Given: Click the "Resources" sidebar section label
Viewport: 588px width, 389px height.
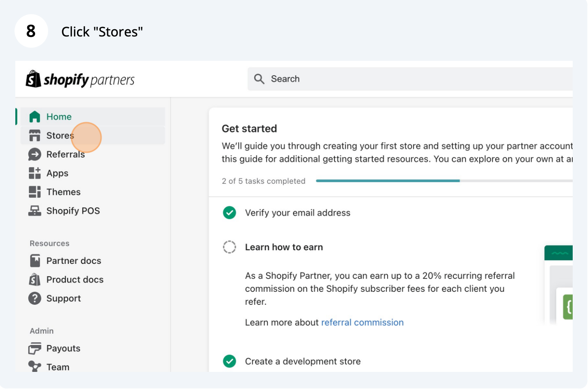Looking at the screenshot, I should [50, 244].
